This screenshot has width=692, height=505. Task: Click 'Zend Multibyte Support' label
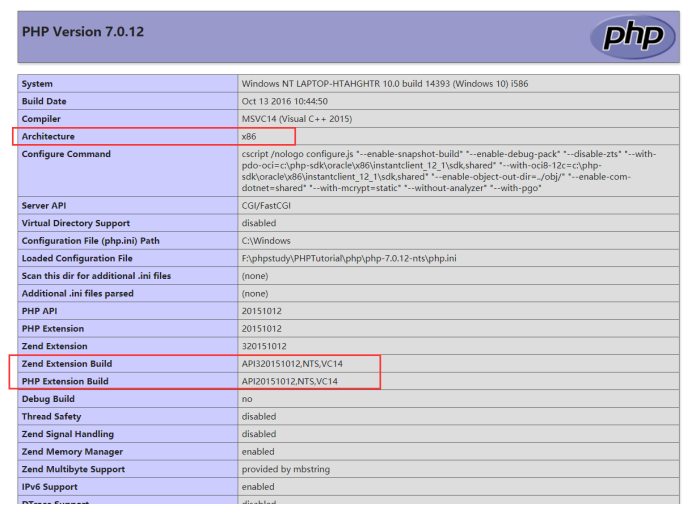coord(73,469)
